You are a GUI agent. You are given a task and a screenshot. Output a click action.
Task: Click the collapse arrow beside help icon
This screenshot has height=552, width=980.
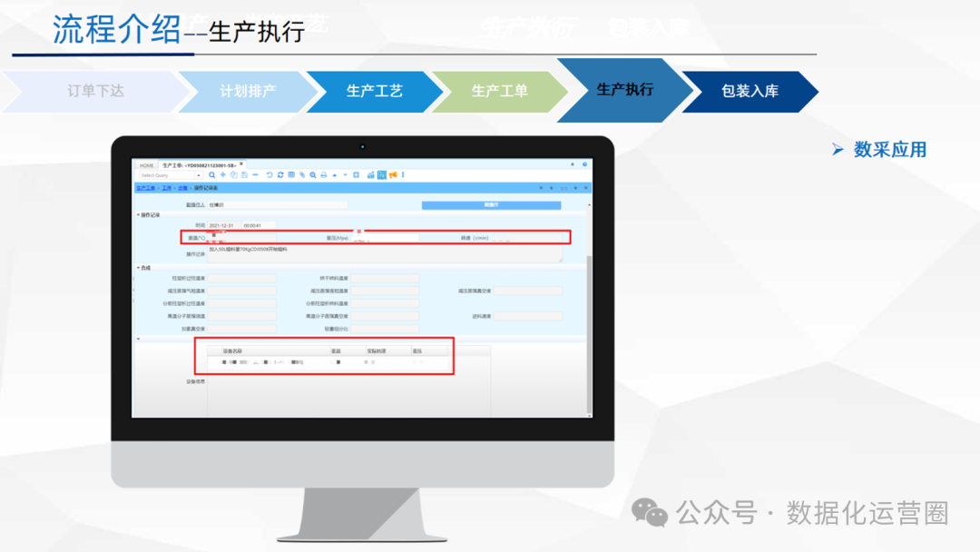coord(573,164)
